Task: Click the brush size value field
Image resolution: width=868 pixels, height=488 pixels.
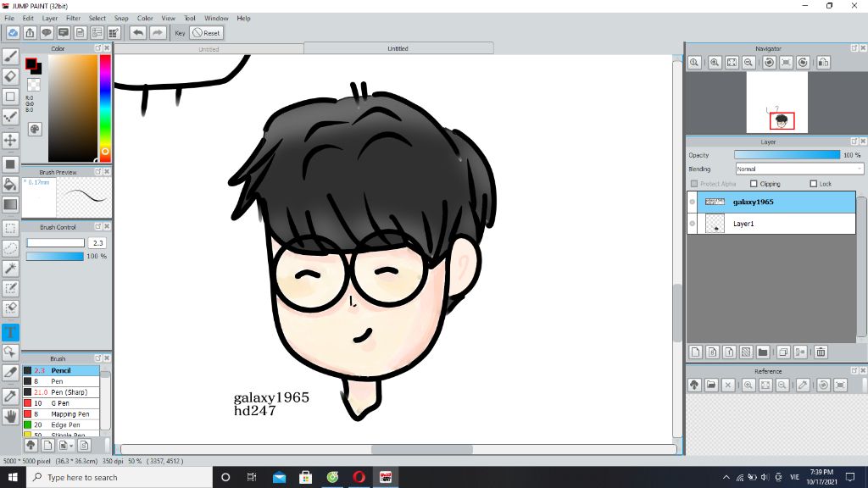Action: (98, 243)
